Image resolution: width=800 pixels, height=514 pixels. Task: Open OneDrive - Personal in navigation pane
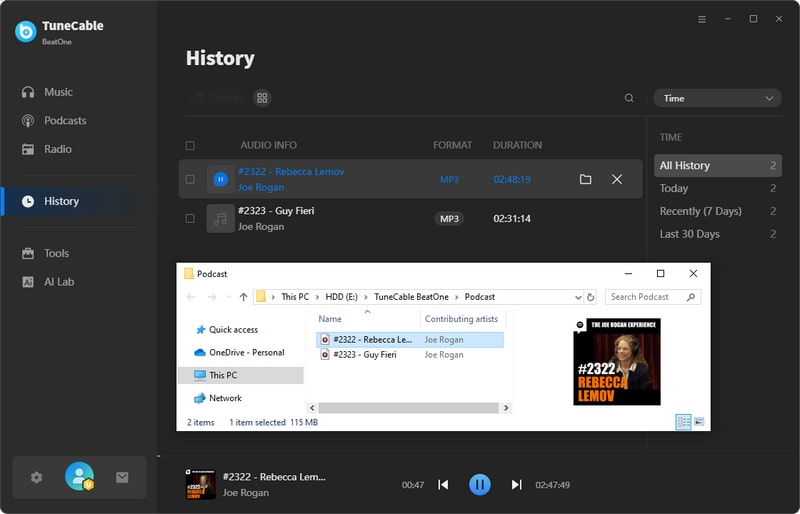pos(239,353)
